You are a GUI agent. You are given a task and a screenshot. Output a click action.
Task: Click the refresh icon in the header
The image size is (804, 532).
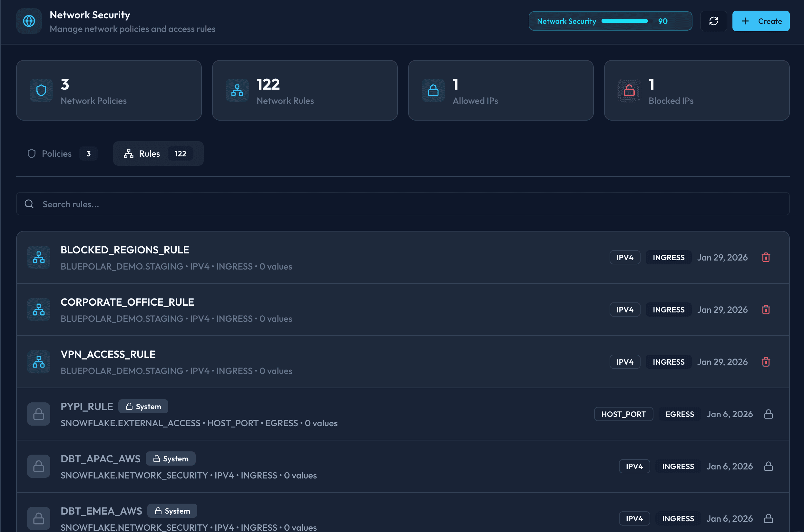(x=713, y=21)
